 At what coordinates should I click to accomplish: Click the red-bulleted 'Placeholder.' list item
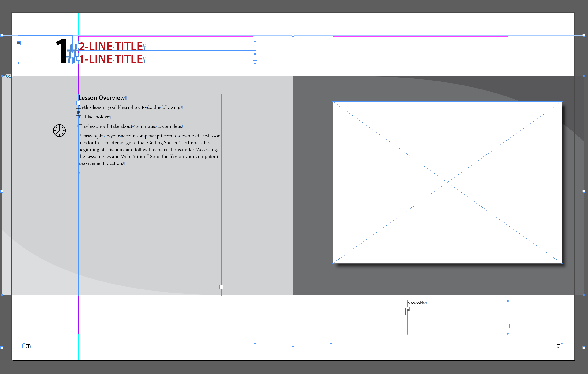pos(97,117)
